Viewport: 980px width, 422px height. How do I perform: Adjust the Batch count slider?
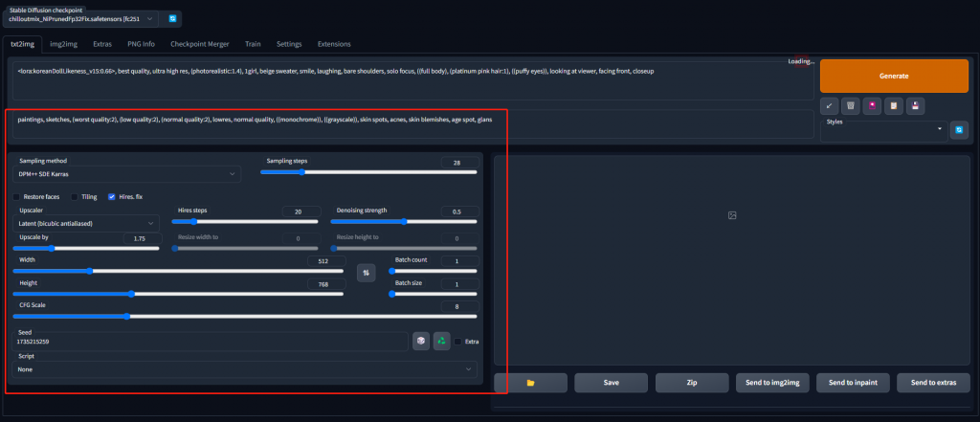tap(433, 272)
